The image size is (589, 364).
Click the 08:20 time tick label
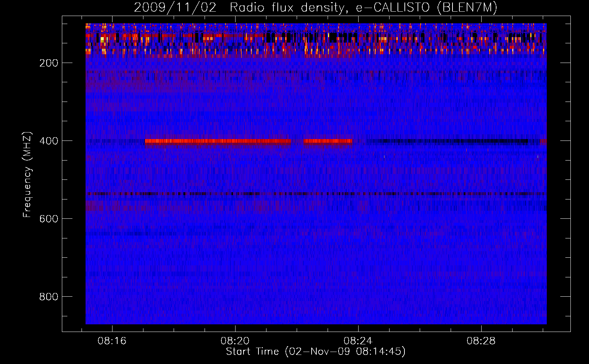(235, 341)
